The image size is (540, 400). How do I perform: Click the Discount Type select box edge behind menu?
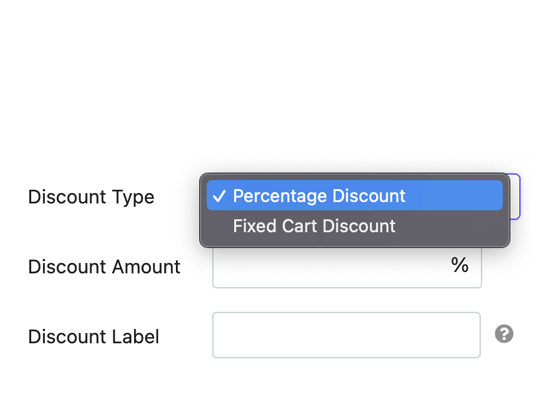point(515,196)
